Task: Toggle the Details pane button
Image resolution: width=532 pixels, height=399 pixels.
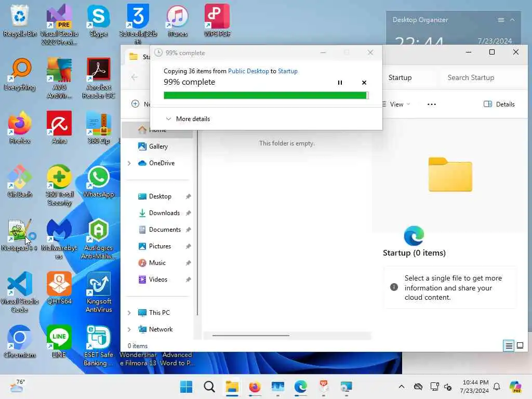Action: [x=499, y=104]
